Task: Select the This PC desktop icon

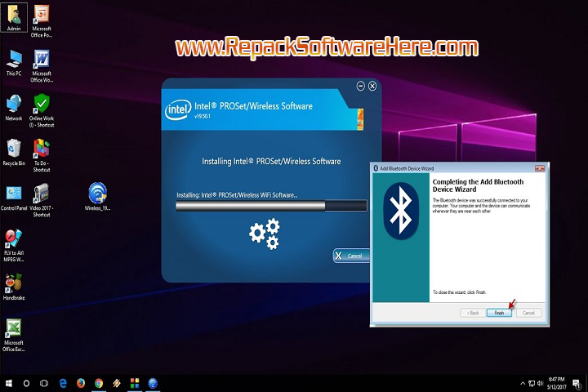Action: [14, 63]
